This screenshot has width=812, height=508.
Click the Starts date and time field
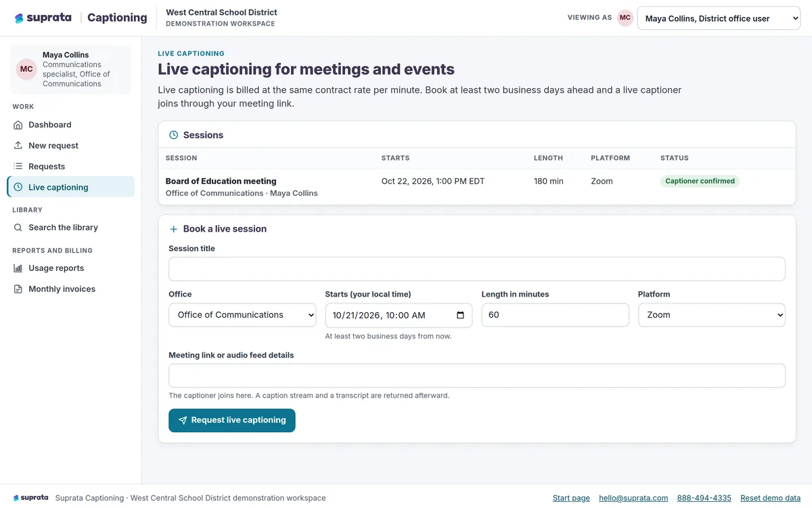point(399,315)
